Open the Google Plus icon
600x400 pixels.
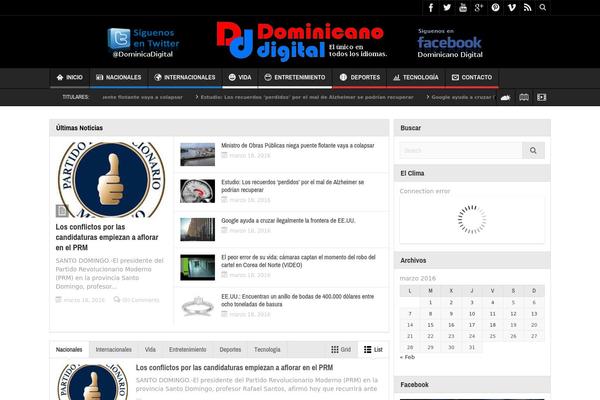[x=479, y=8]
